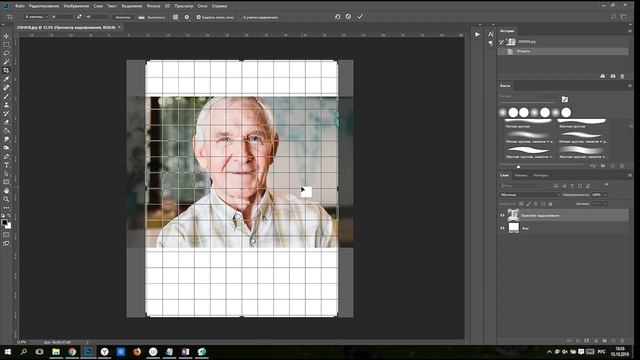Open crop overlay grid options
The image size is (640, 360).
pyautogui.click(x=176, y=17)
